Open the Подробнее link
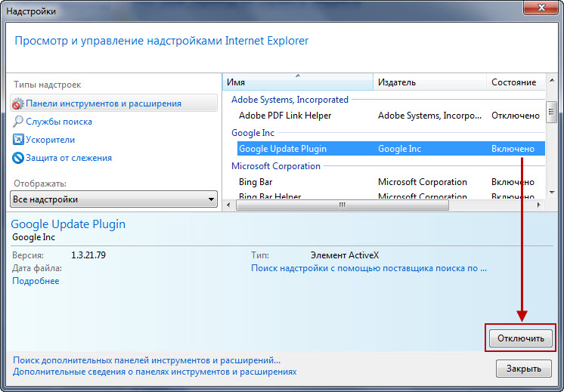This screenshot has width=564, height=392. [x=36, y=281]
